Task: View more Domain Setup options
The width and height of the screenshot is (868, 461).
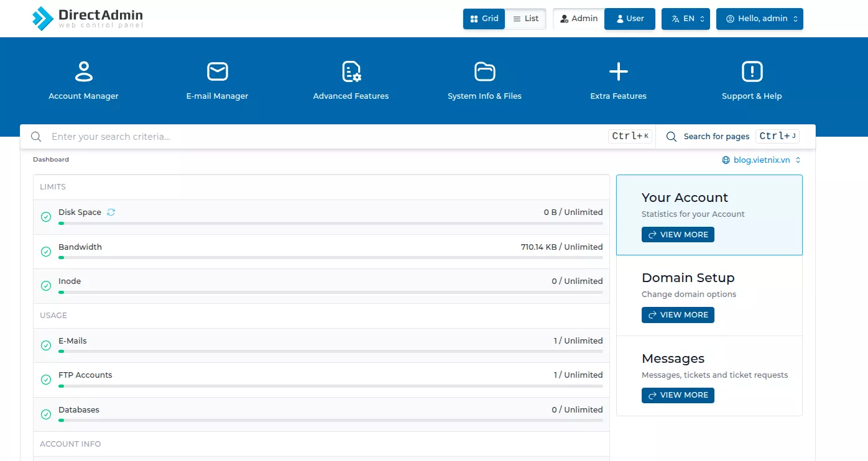Action: 678,314
